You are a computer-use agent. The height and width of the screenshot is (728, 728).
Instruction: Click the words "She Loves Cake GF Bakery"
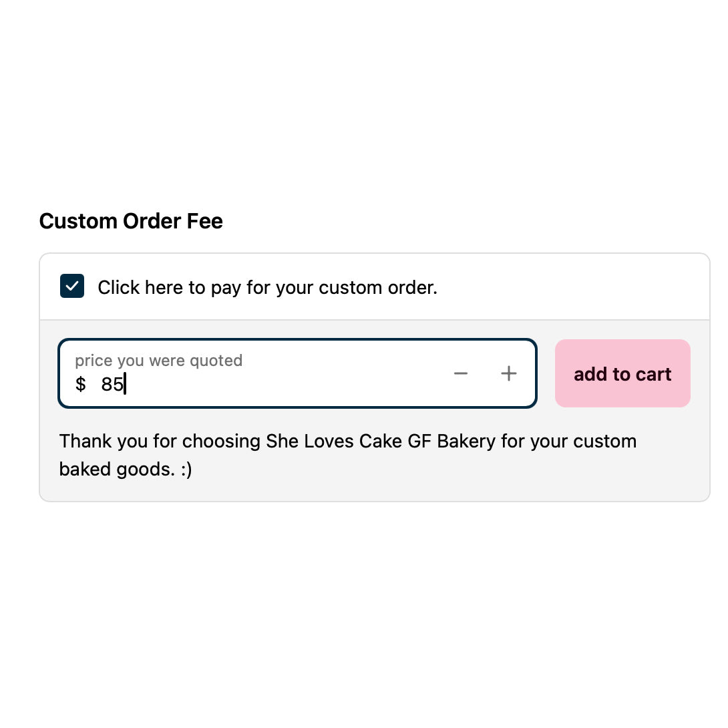click(381, 441)
